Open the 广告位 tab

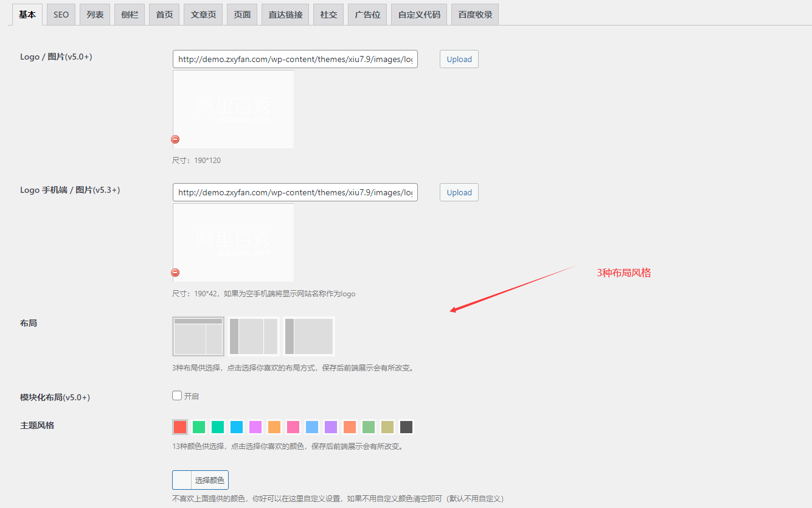pyautogui.click(x=367, y=15)
